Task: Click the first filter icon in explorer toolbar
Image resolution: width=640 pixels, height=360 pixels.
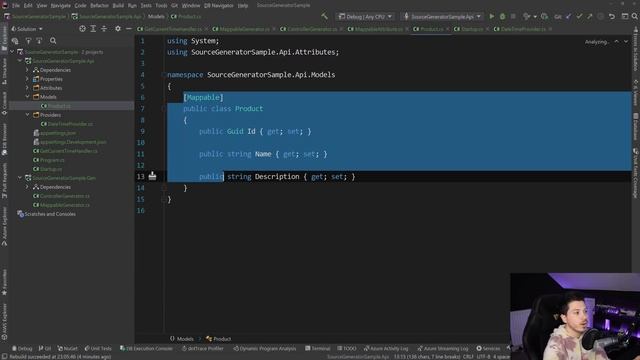Action: [28, 41]
